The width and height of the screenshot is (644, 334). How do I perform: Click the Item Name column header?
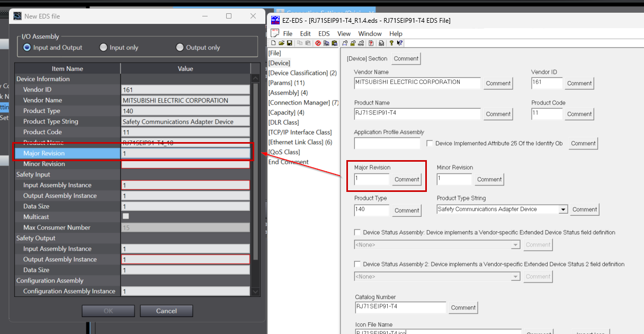point(67,68)
